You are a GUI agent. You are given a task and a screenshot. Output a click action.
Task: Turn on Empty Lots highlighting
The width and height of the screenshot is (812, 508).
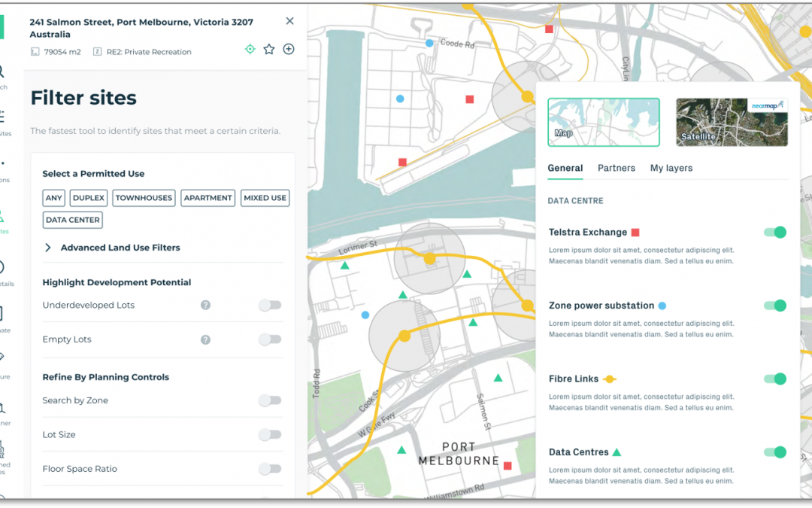(270, 339)
